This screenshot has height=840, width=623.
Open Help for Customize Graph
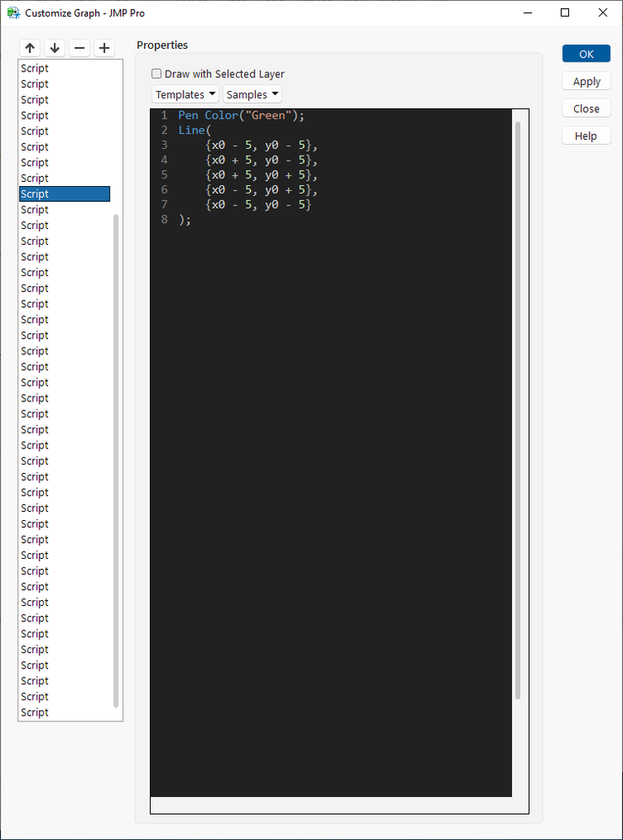coord(586,136)
